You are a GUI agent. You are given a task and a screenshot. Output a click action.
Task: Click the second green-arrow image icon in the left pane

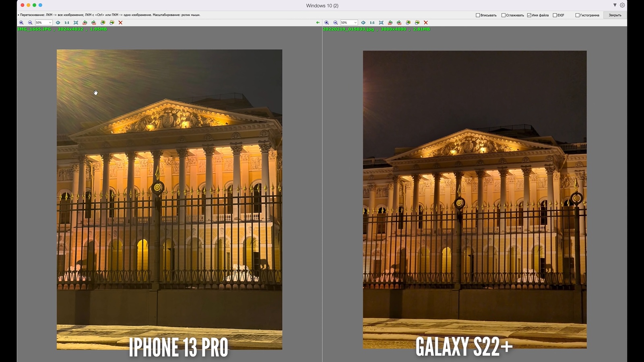[x=112, y=23]
